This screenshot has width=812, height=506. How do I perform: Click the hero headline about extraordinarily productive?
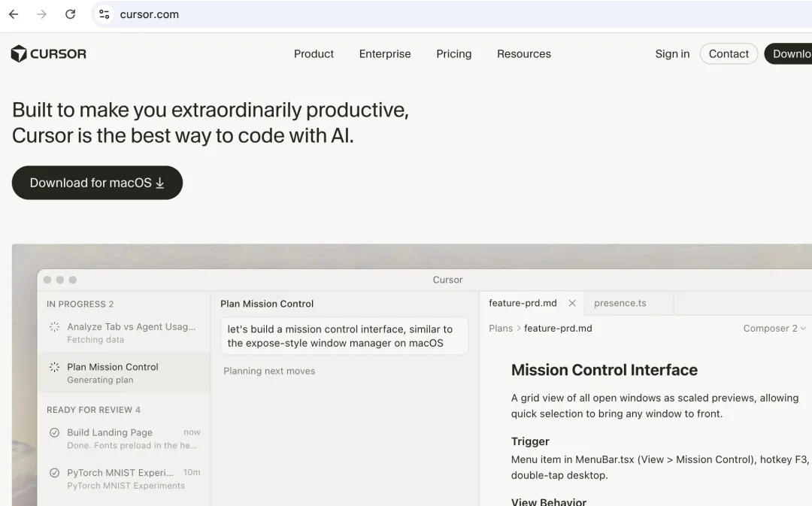click(211, 123)
